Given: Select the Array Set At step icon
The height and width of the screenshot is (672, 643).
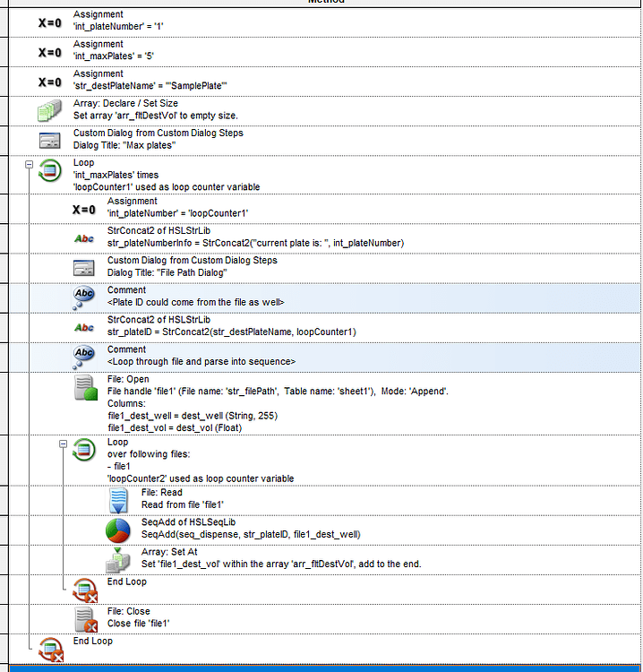Looking at the screenshot, I should (118, 560).
